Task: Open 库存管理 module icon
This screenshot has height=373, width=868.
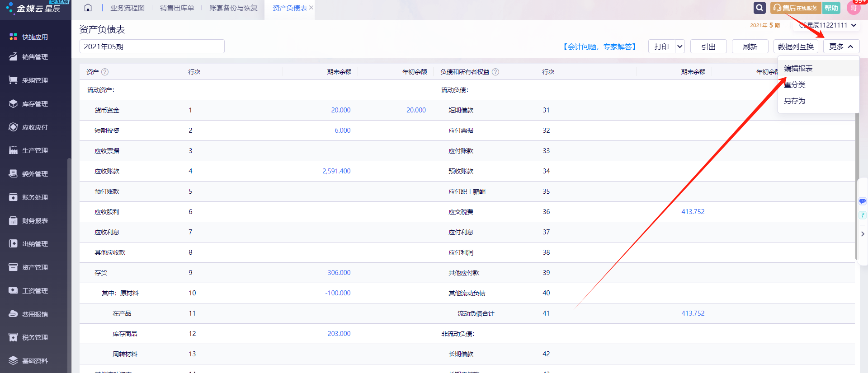Action: click(x=13, y=104)
